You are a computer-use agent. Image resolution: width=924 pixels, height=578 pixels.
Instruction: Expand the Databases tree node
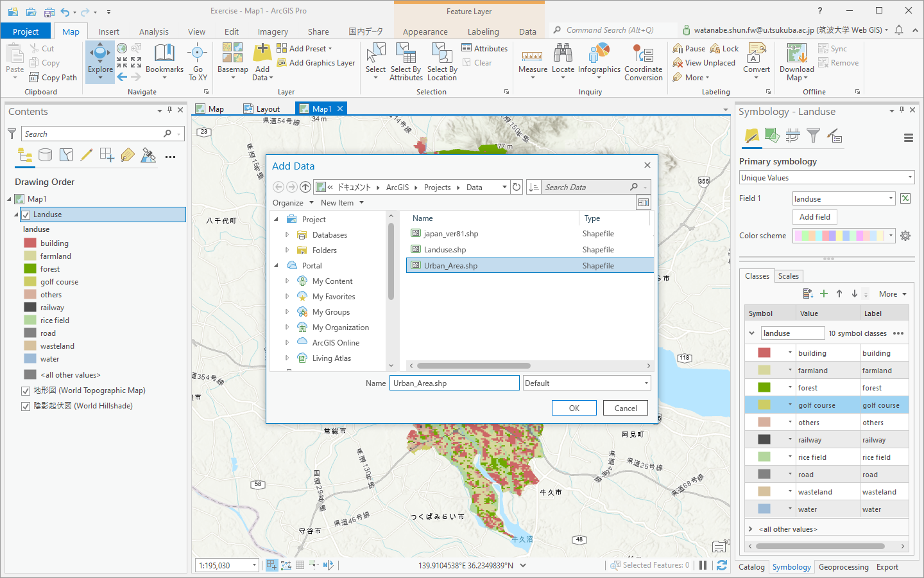pyautogui.click(x=287, y=235)
